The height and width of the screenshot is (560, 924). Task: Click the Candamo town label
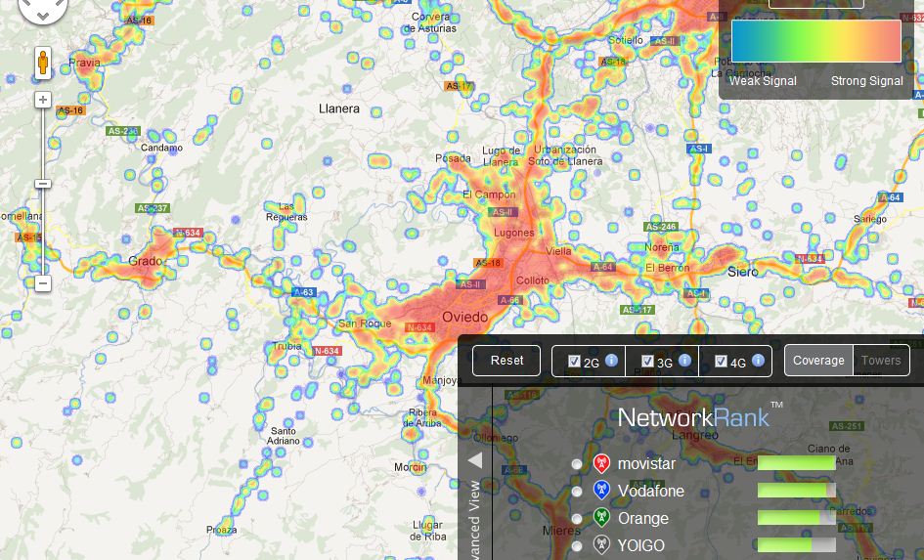point(161,148)
